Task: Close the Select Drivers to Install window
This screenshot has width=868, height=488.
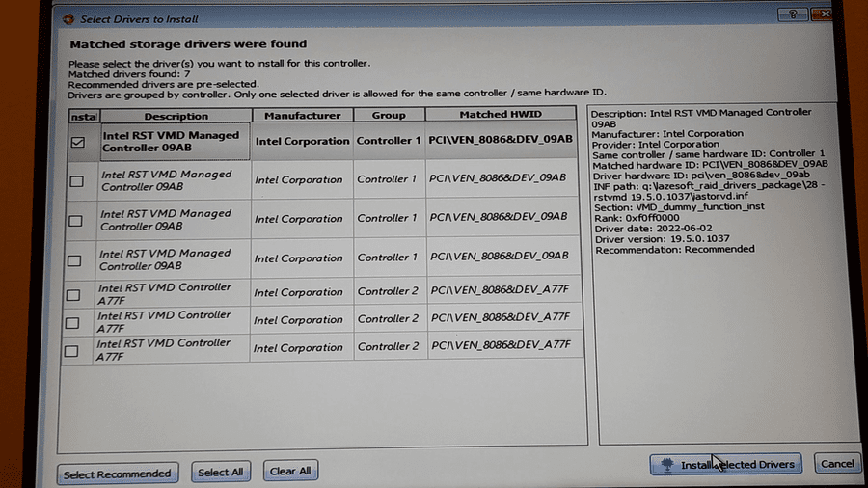Action: 825,14
